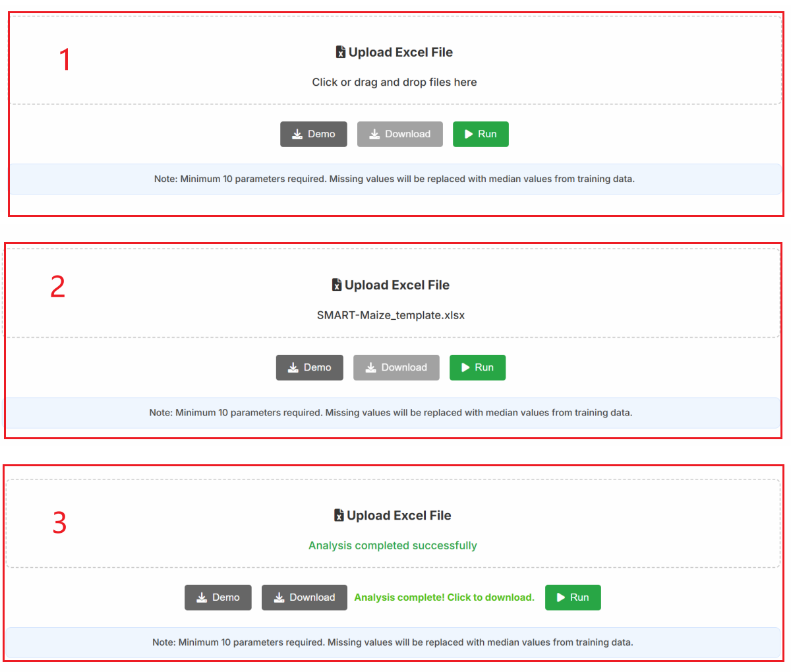Run the analysis again in panel 3

point(572,597)
